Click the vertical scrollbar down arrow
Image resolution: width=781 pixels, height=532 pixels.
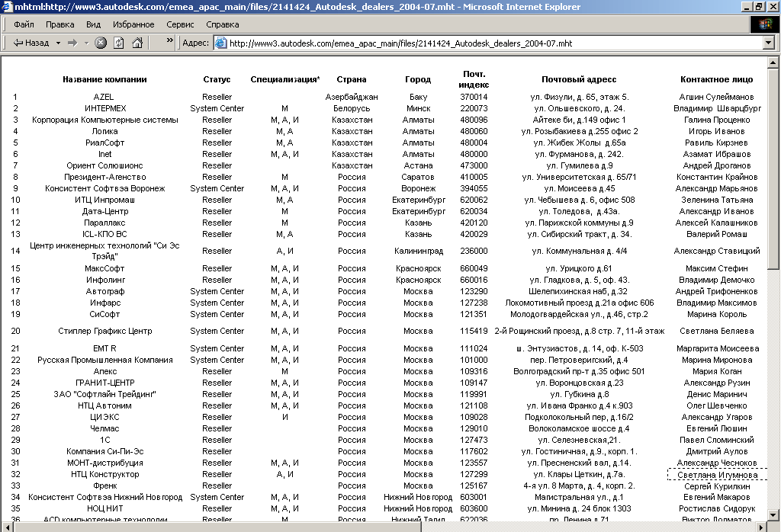point(773,515)
